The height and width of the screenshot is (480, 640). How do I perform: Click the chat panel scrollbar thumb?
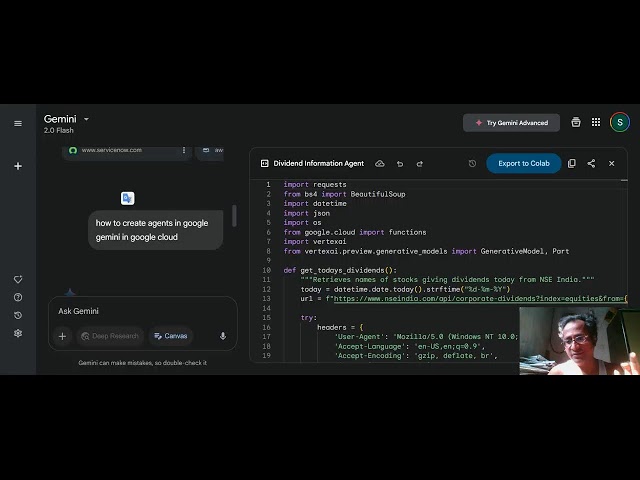coord(234,216)
